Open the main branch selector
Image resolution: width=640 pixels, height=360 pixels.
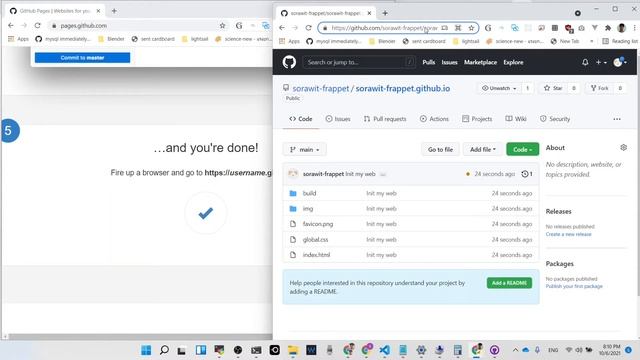[304, 149]
